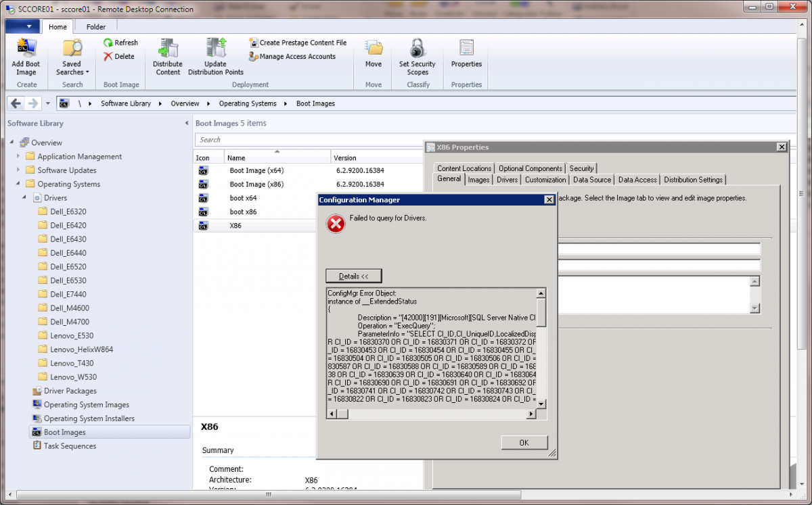812x505 pixels.
Task: Select Software Updates folder
Action: [x=61, y=170]
